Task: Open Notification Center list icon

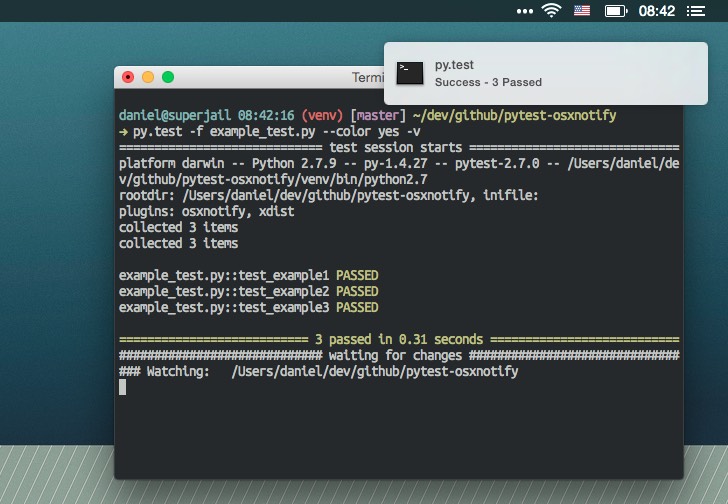Action: point(696,11)
